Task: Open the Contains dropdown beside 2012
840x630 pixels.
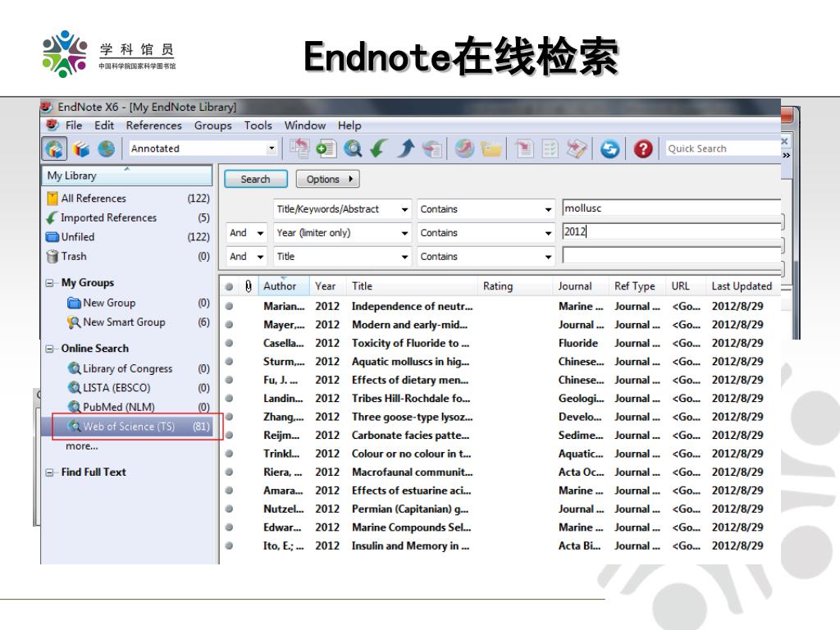Action: (x=548, y=233)
